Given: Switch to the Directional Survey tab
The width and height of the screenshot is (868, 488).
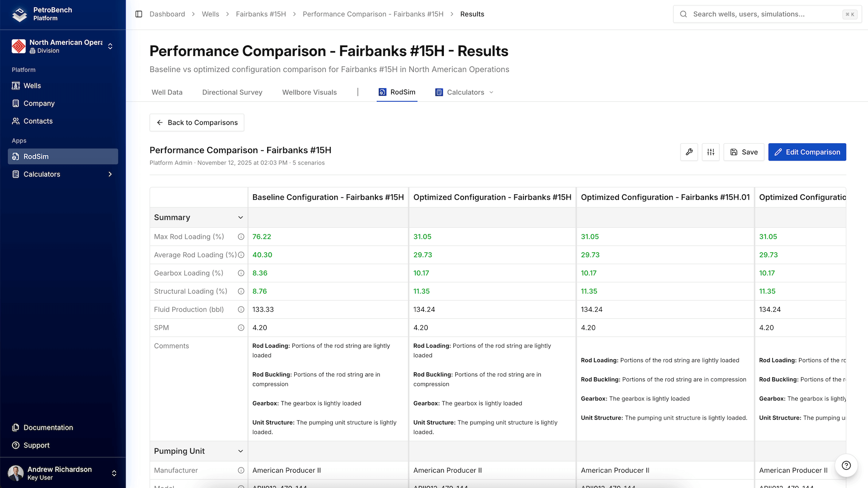Looking at the screenshot, I should 232,92.
